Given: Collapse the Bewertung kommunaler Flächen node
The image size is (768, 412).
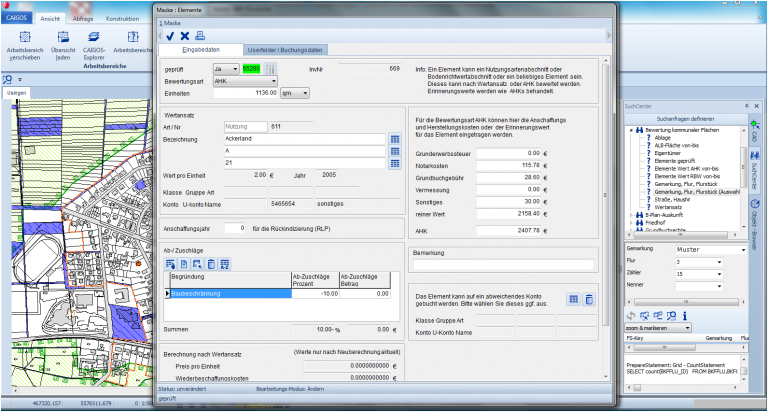Looking at the screenshot, I should 631,130.
